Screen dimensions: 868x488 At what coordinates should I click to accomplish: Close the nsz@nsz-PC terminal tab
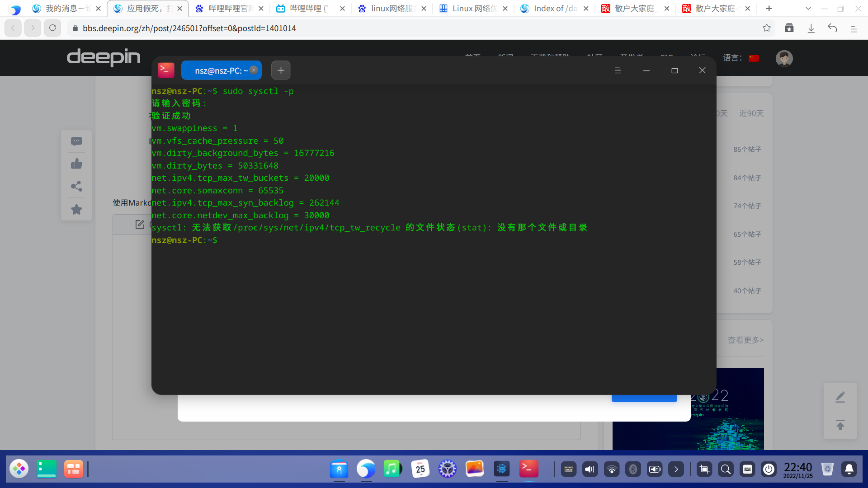[x=254, y=70]
